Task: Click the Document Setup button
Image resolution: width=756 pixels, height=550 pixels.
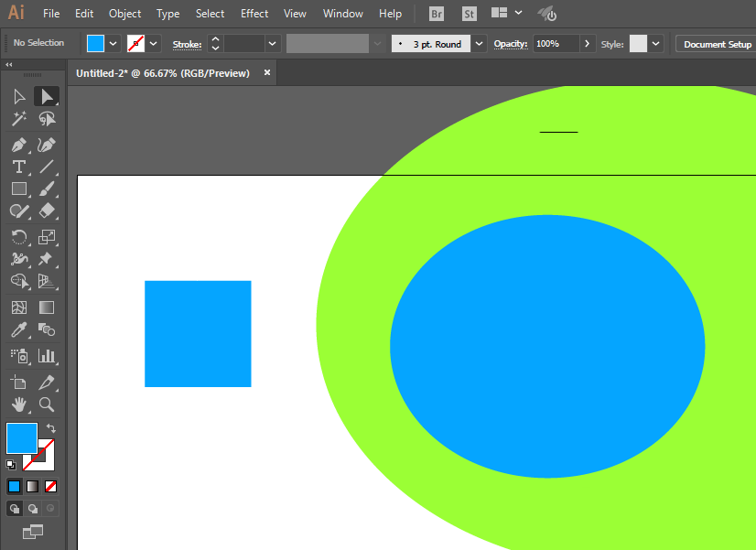Action: point(718,44)
